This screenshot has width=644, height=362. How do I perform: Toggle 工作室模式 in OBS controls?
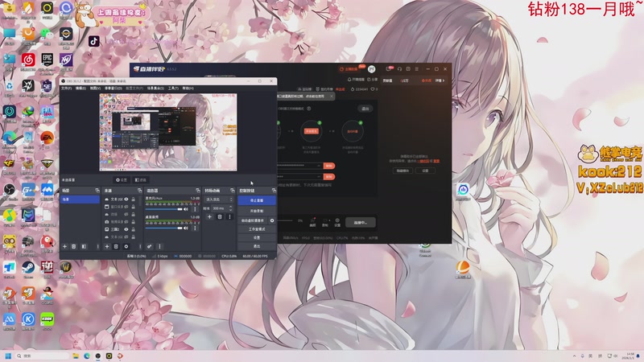[257, 229]
